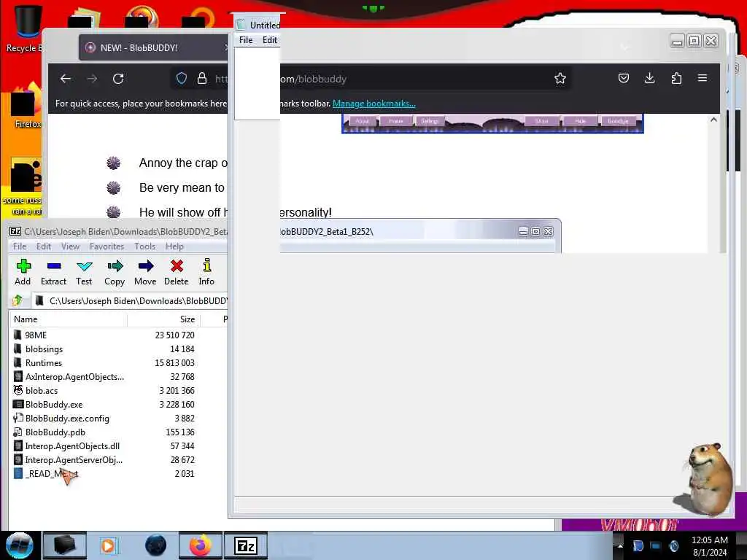Open the Firefox hamburger menu
The height and width of the screenshot is (560, 747).
703,79
